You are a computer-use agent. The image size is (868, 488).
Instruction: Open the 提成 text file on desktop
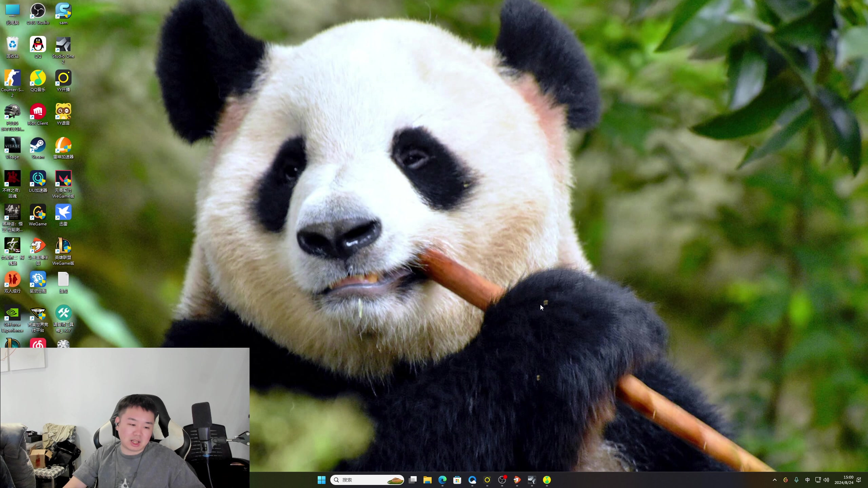[63, 282]
